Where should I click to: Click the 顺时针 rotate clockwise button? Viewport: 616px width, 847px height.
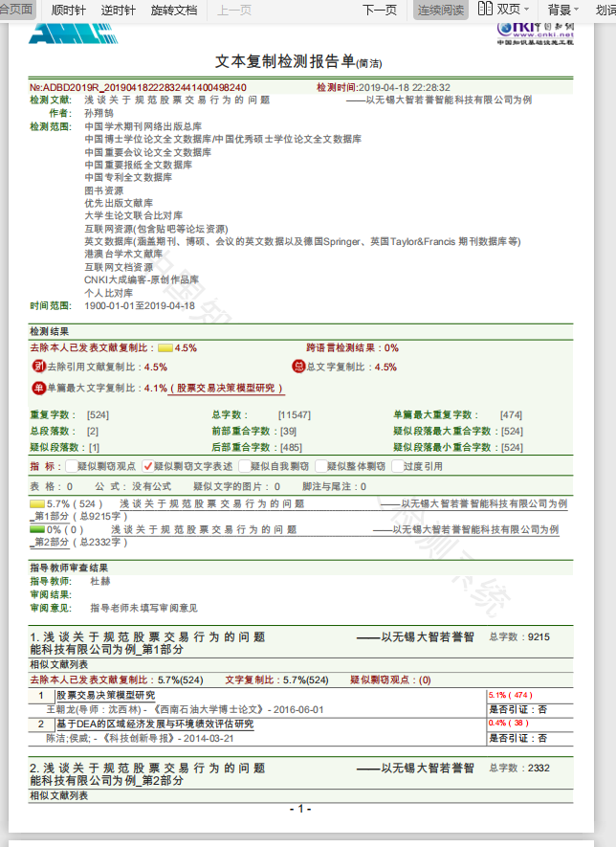[x=68, y=10]
